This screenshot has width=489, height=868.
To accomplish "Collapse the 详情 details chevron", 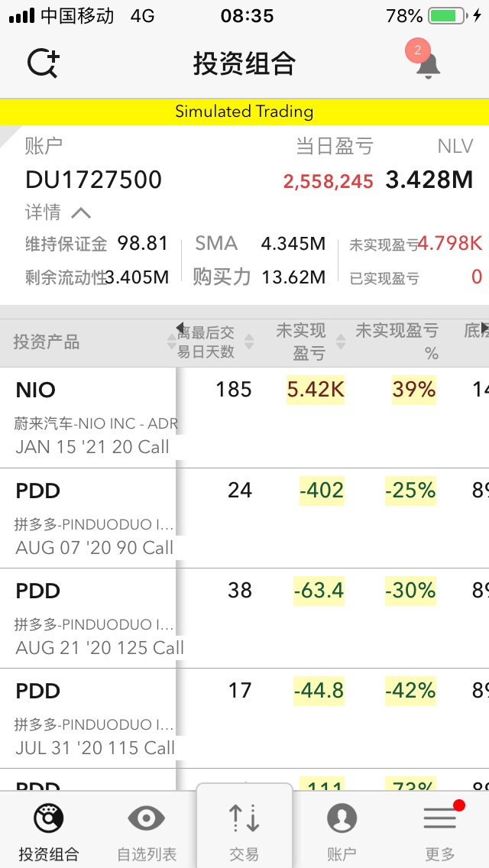I will coord(81,212).
